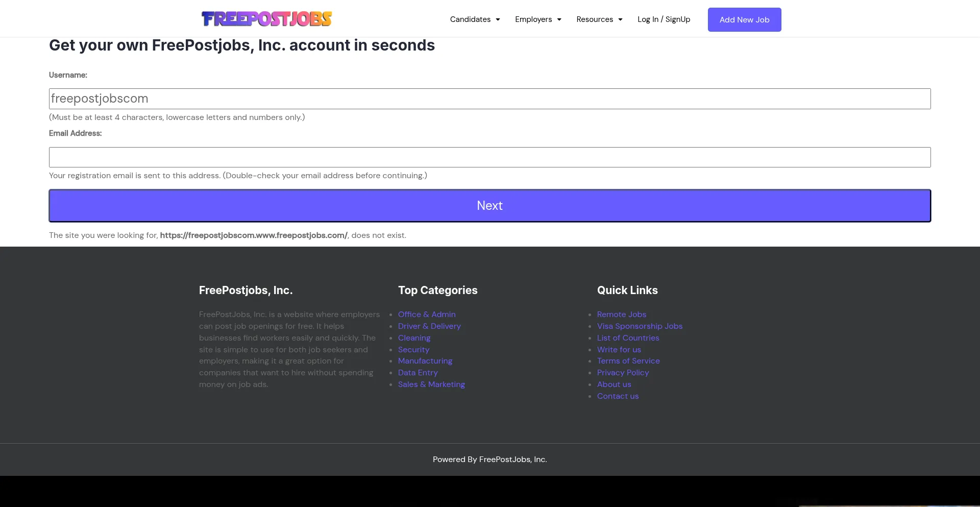Expand the Resources dropdown arrow
980x507 pixels.
pyautogui.click(x=620, y=19)
